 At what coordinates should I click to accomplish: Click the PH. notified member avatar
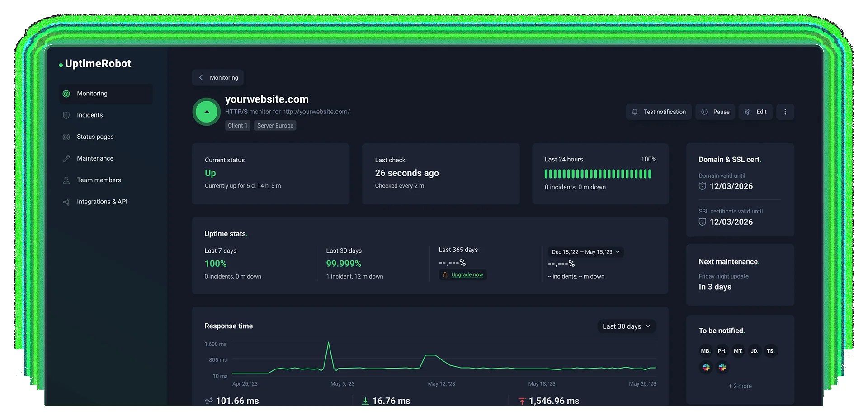click(722, 351)
